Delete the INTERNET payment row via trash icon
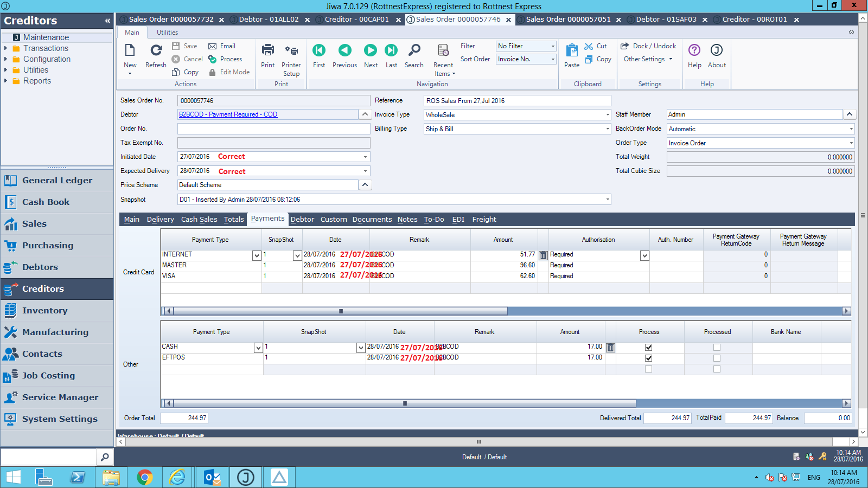Screen dimensions: 868x488 (543, 255)
